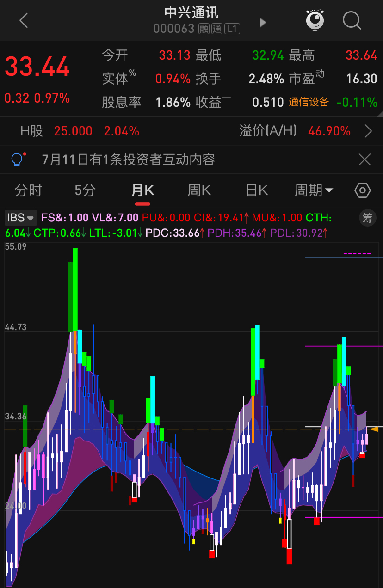
Task: Tap the current price 33.44
Action: 37,67
